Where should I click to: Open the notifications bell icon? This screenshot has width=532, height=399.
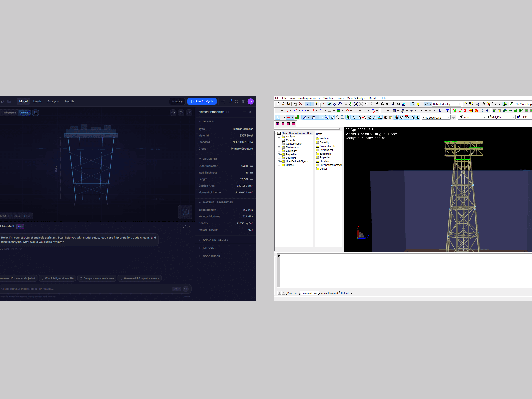click(230, 101)
